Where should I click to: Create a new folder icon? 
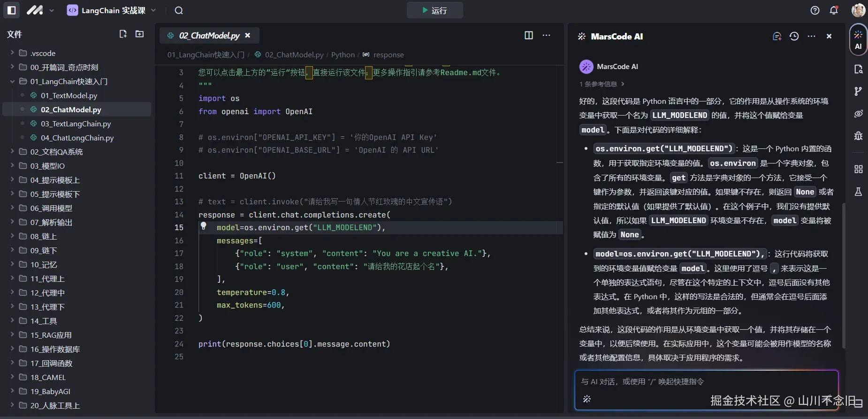[139, 34]
